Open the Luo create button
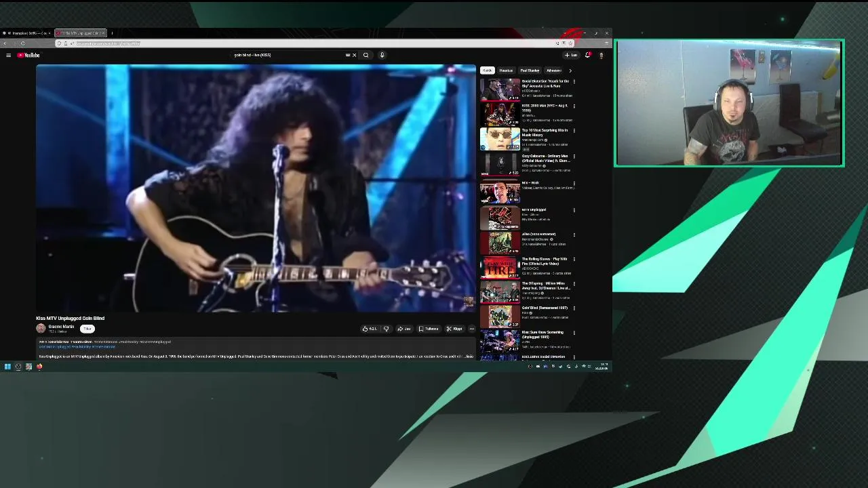This screenshot has height=488, width=868. [x=571, y=55]
